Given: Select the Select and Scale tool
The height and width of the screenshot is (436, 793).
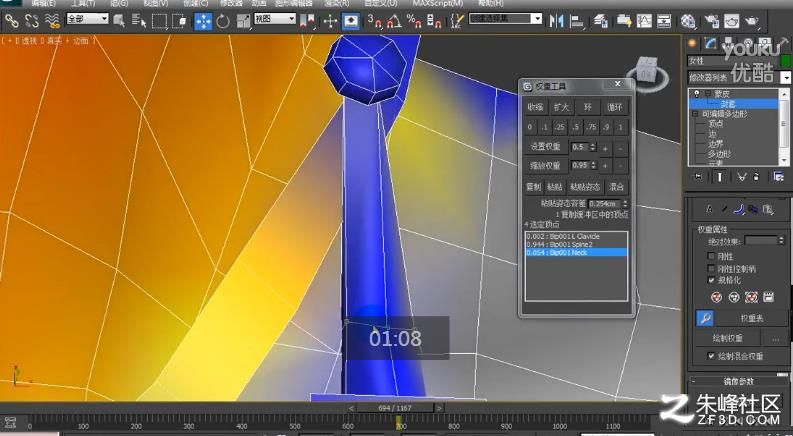Looking at the screenshot, I should point(243,21).
